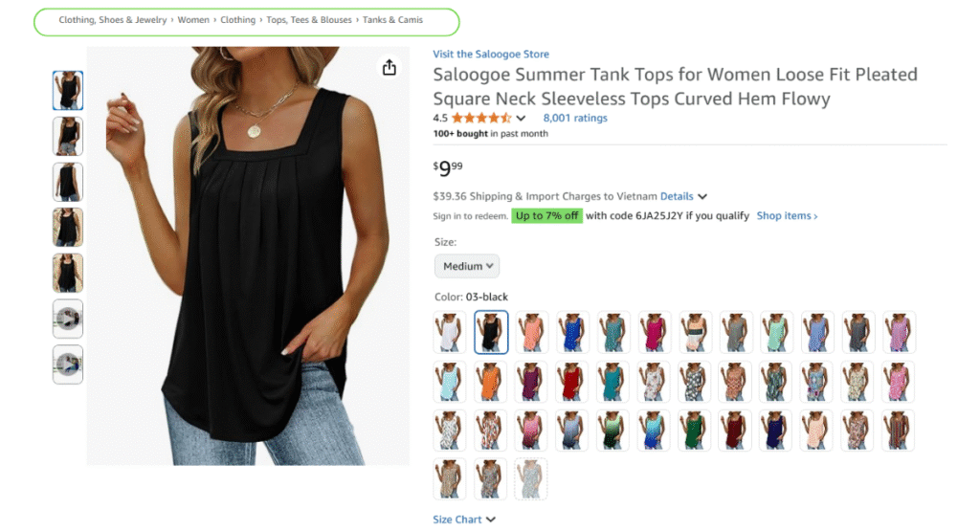Open the 8,001 ratings link
Screen dimensions: 980x531
tap(575, 118)
